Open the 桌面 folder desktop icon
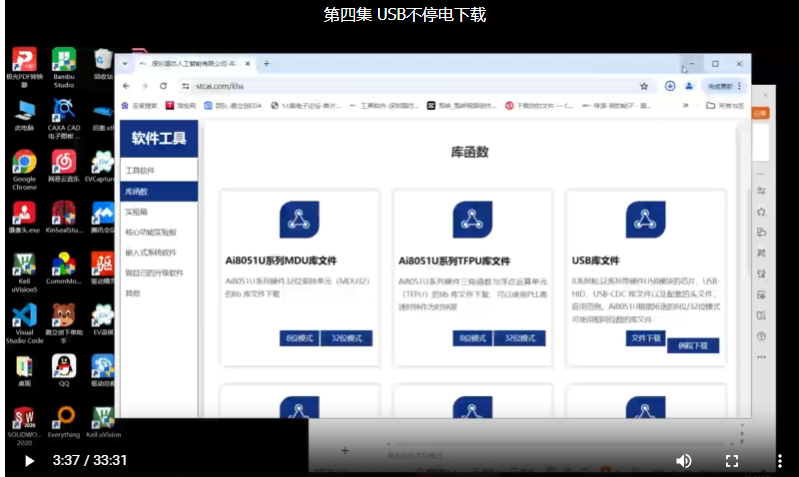This screenshot has width=799, height=477. click(24, 370)
